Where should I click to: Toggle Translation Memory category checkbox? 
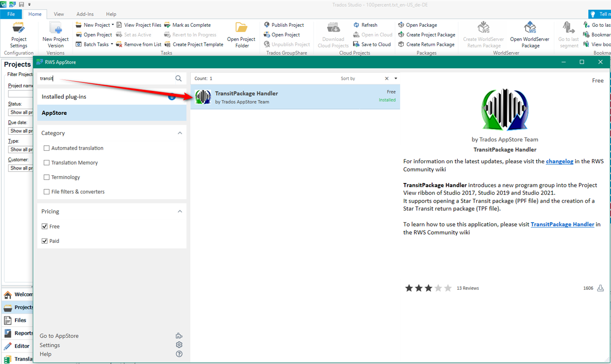47,163
